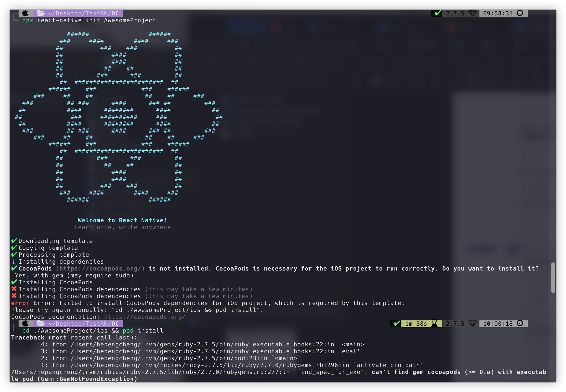Viewport: 566px width, 392px height.
Task: Click checkmark beside Installing CocoaPods
Action: [x=14, y=282]
